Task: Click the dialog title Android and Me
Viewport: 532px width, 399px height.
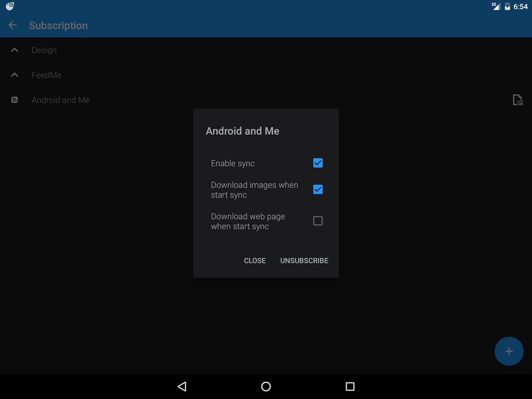Action: [x=242, y=131]
